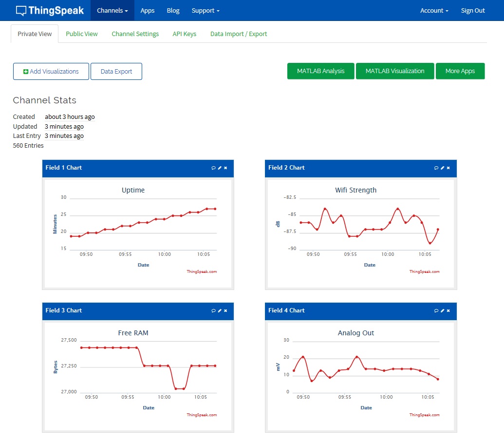Click the Field 4 Chart header title

[286, 310]
